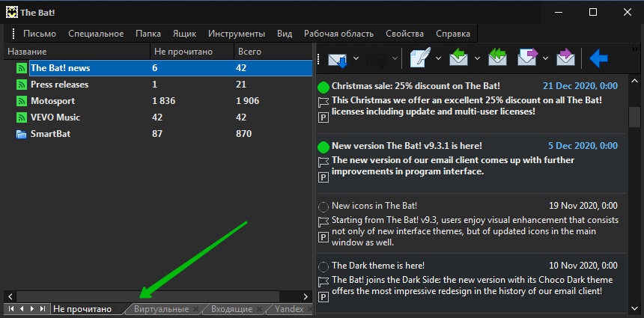Screen dimensions: 644x318
Task: Toggle read status of New version v9.3.1 message
Action: (323, 147)
